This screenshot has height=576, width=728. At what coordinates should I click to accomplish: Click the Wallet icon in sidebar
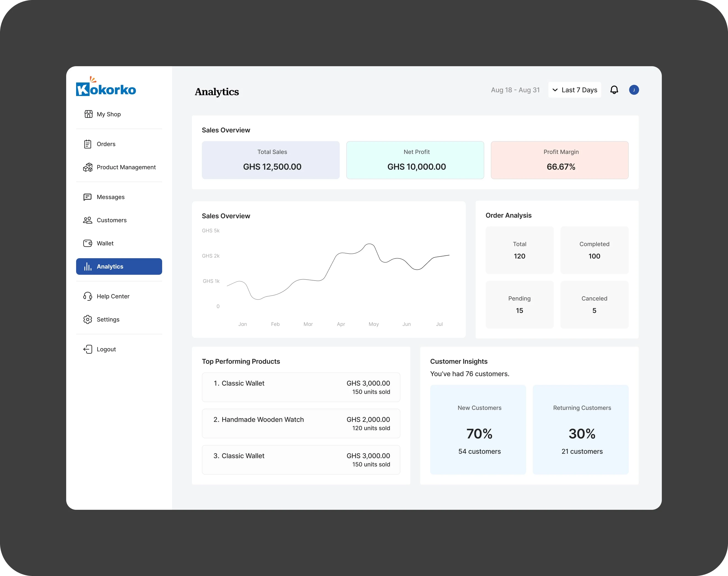87,243
